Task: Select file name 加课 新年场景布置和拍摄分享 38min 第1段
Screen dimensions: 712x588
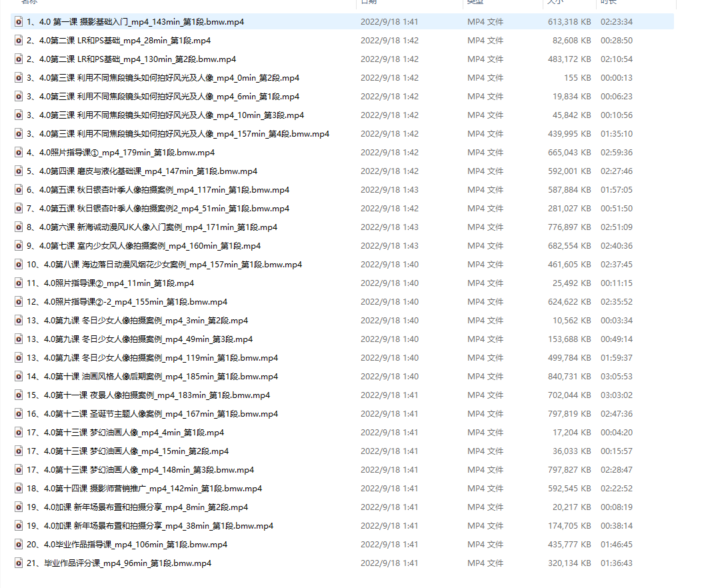Action: tap(150, 526)
